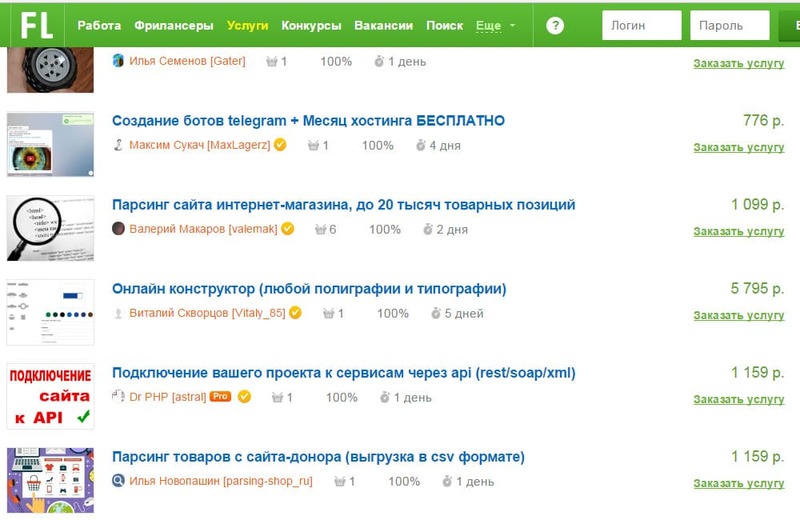Select the Услуги tab in navigation
Image resolution: width=800 pixels, height=520 pixels.
[247, 25]
